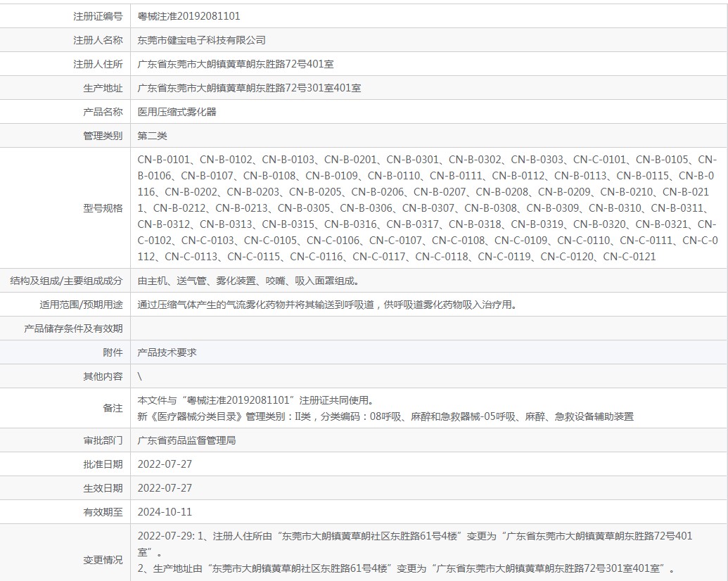Image resolution: width=728 pixels, height=581 pixels.
Task: Click the 批准日期 label
Action: [x=103, y=464]
